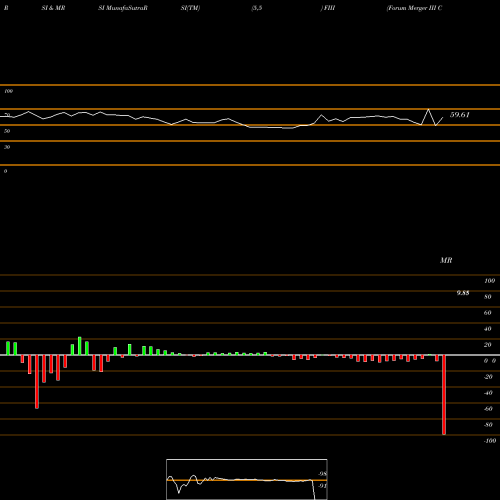Image resolution: width=500 pixels, height=500 pixels.
Task: Click the 70 label on RSI axis
Action: click(x=7, y=115)
